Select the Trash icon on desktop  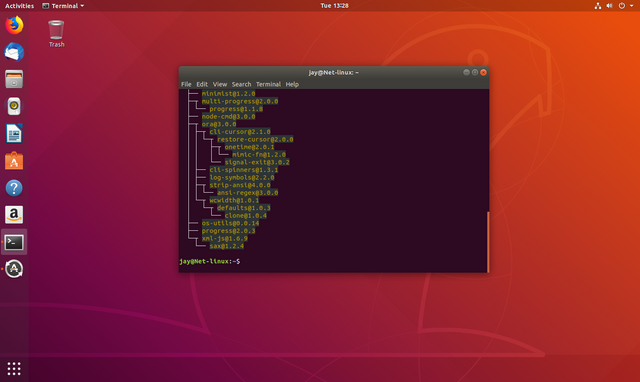(x=56, y=33)
